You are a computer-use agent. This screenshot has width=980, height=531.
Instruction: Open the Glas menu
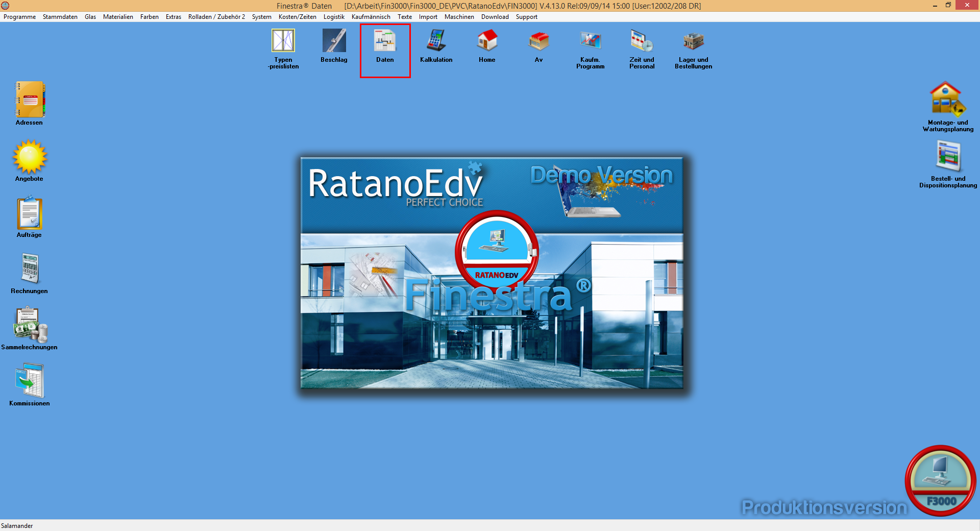90,17
